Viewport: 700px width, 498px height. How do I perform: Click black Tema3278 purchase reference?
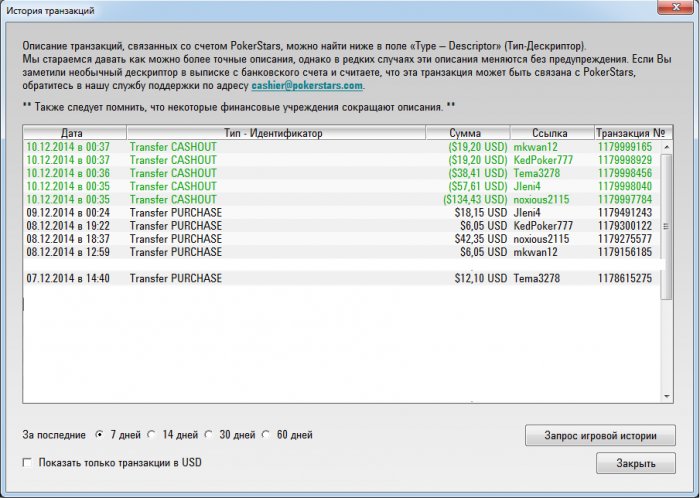click(536, 278)
